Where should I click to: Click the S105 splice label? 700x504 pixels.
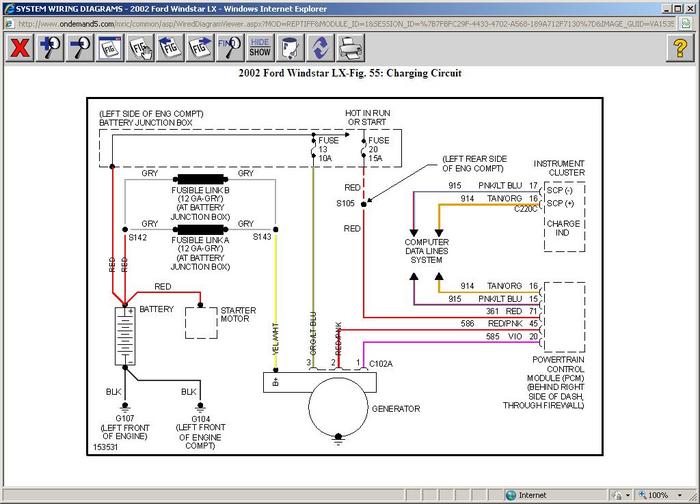coord(345,203)
